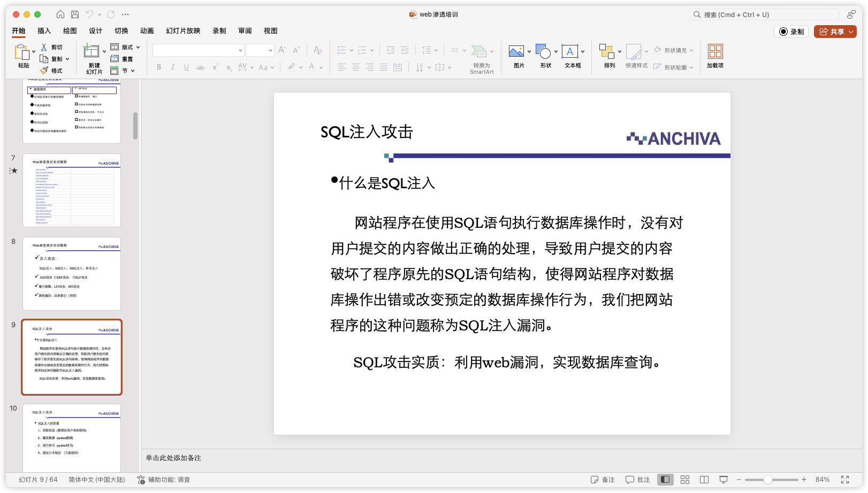Select slide 8 thumbnail
This screenshot has height=493, width=868.
[72, 274]
